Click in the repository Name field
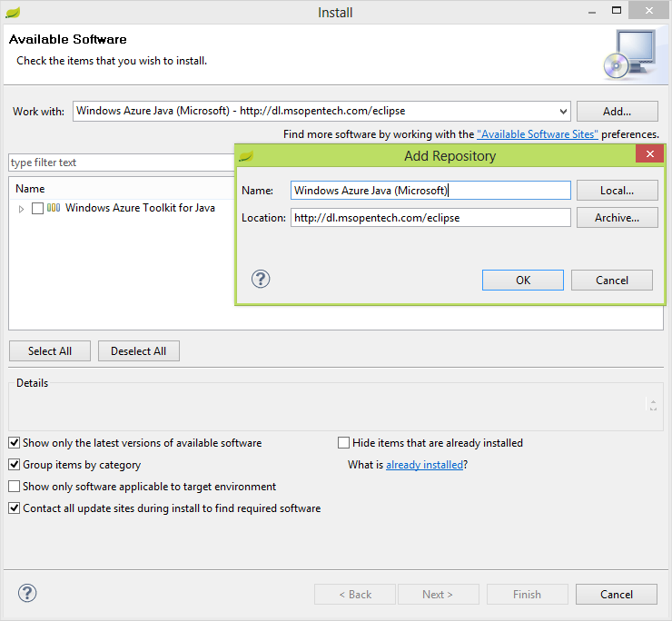Image resolution: width=672 pixels, height=621 pixels. tap(430, 191)
